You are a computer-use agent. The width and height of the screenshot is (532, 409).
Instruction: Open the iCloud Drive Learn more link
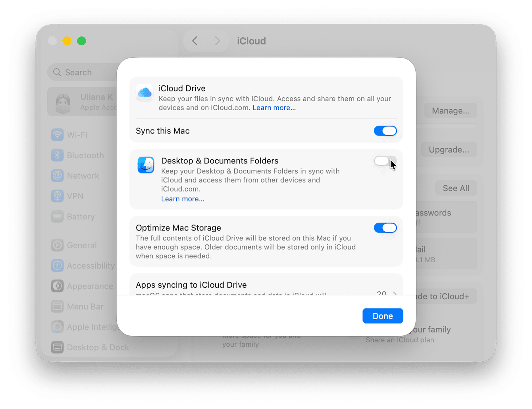coord(274,107)
